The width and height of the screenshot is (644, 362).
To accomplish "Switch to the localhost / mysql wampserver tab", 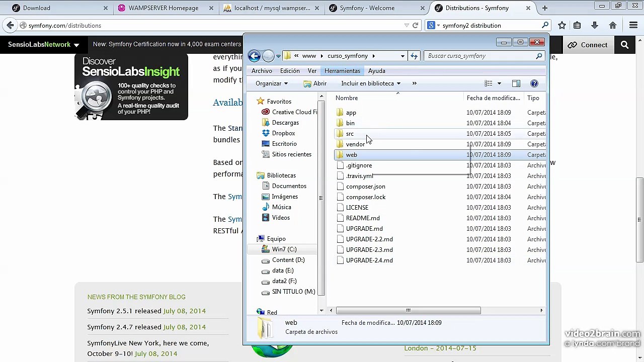I will click(272, 8).
